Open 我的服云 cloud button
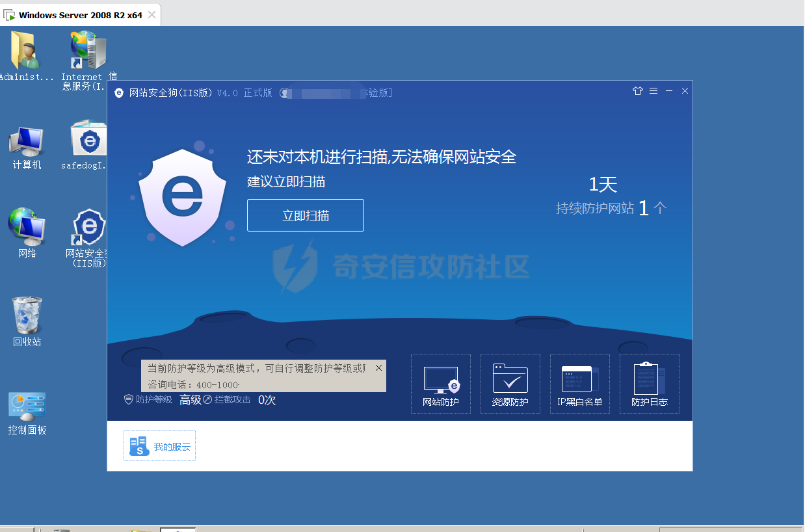 tap(160, 446)
